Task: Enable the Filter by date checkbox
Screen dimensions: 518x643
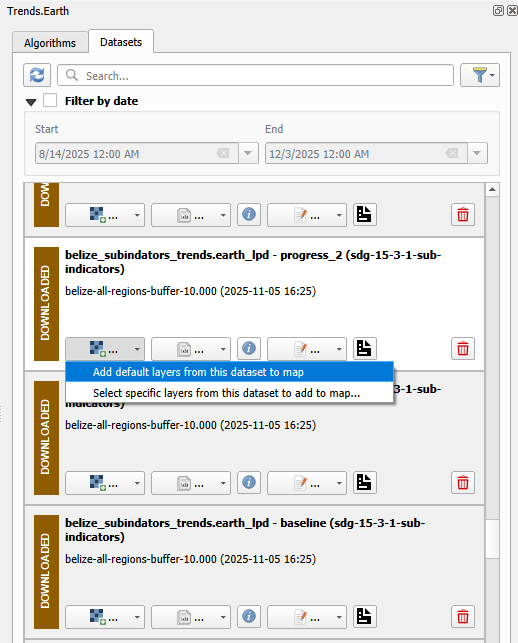Action: 50,100
